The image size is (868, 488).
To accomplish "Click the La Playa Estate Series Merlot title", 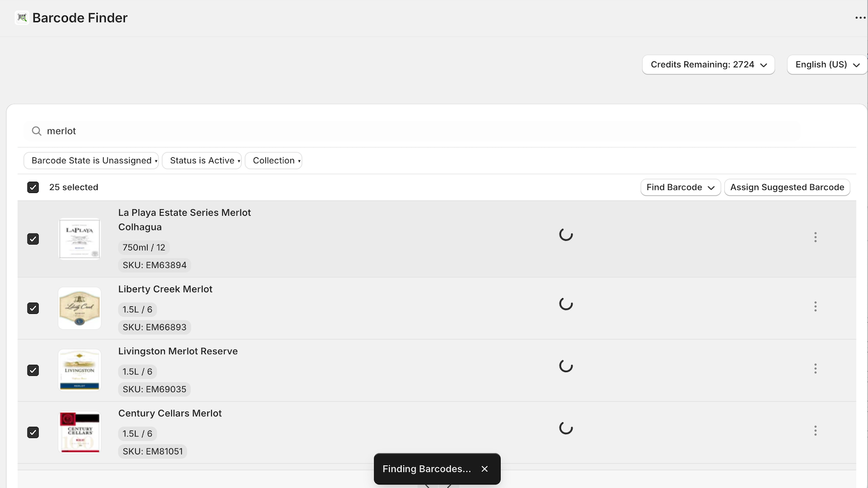I will tap(184, 220).
